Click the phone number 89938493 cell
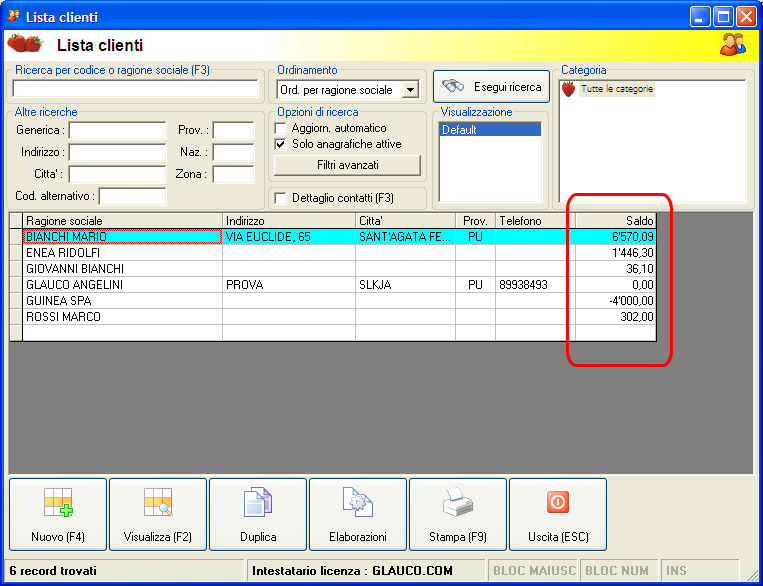Viewport: 763px width, 586px height. click(x=535, y=285)
